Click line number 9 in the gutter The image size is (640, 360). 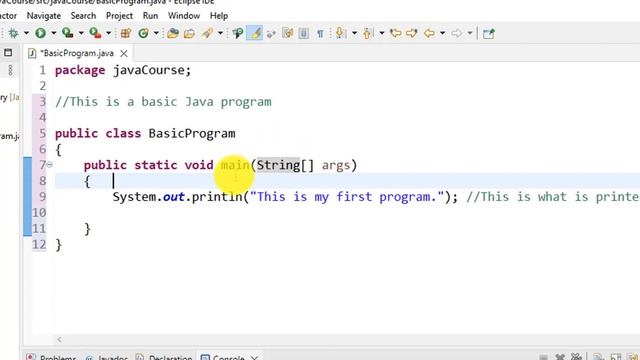click(x=42, y=197)
